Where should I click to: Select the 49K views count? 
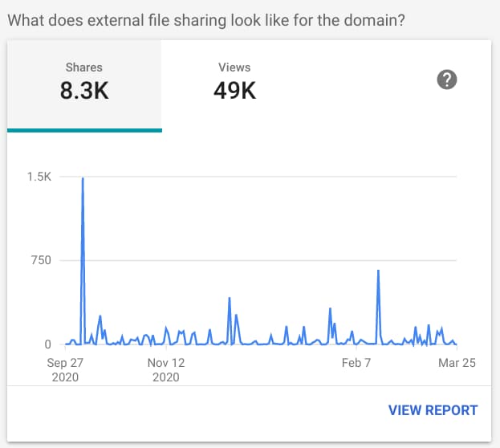[x=234, y=91]
